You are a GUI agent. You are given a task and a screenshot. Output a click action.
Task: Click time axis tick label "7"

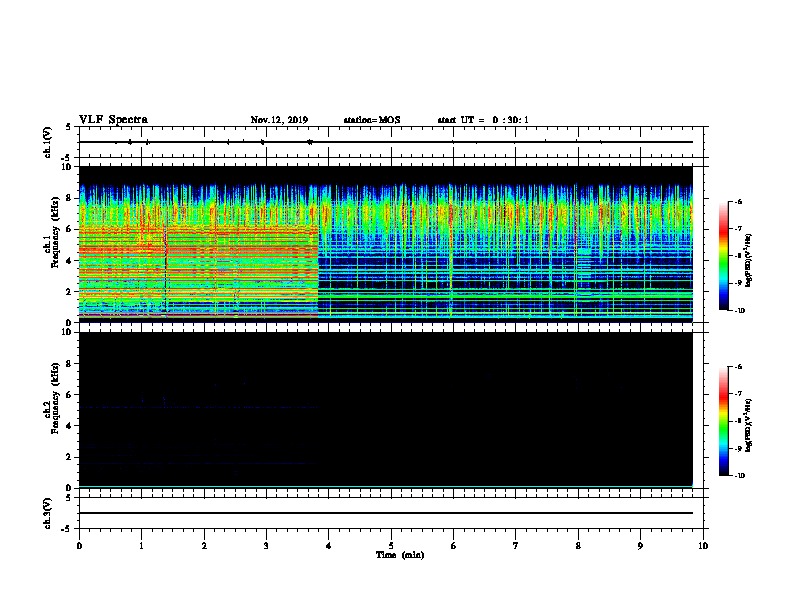(x=516, y=545)
